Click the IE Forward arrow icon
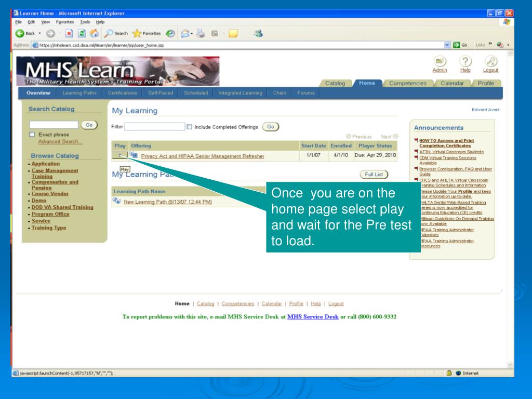Viewport: 532px width, 399px height. (50, 33)
